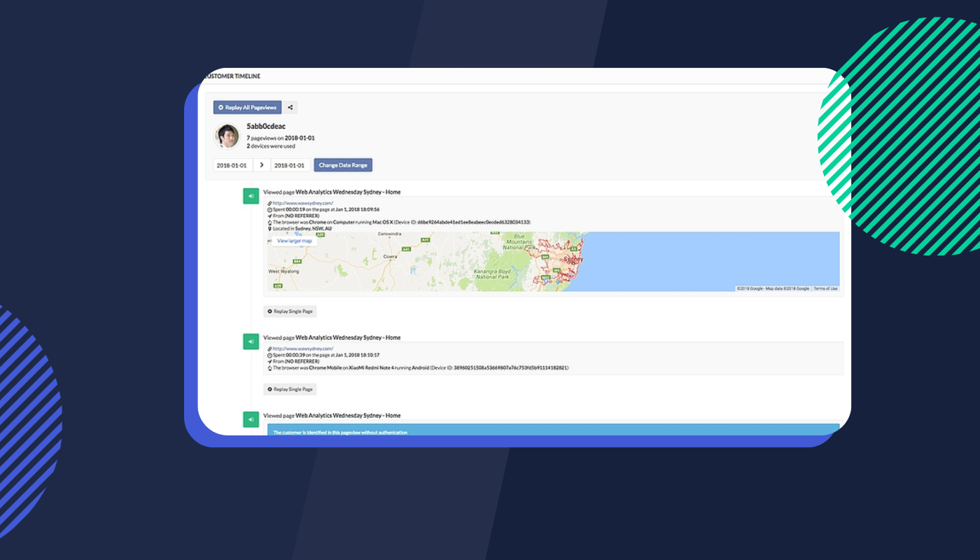Click the share icon beside Replay All Pageviews

click(289, 107)
